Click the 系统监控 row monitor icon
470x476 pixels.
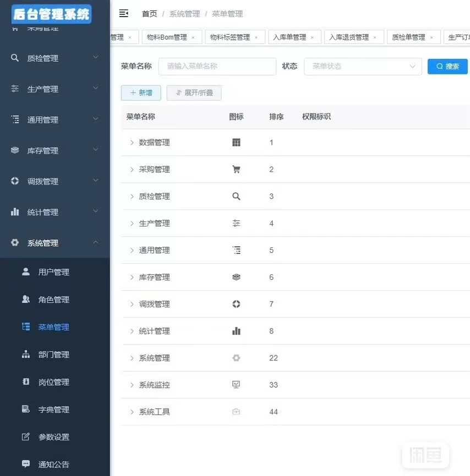(236, 385)
